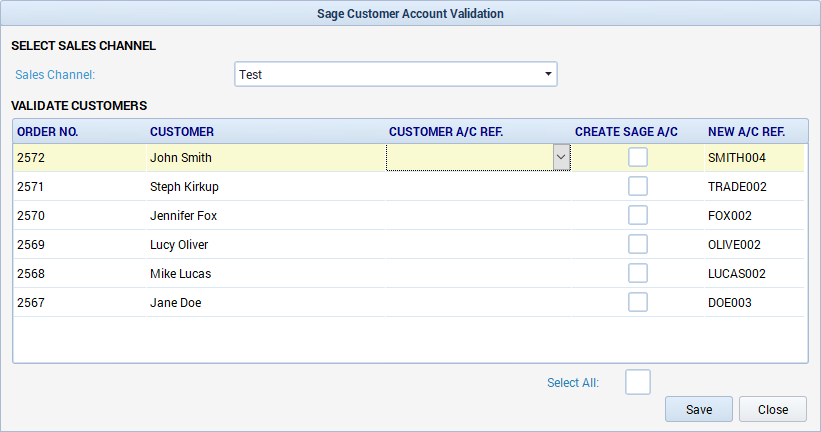The image size is (821, 432).
Task: Select order number 2570 cell
Action: [x=80, y=216]
